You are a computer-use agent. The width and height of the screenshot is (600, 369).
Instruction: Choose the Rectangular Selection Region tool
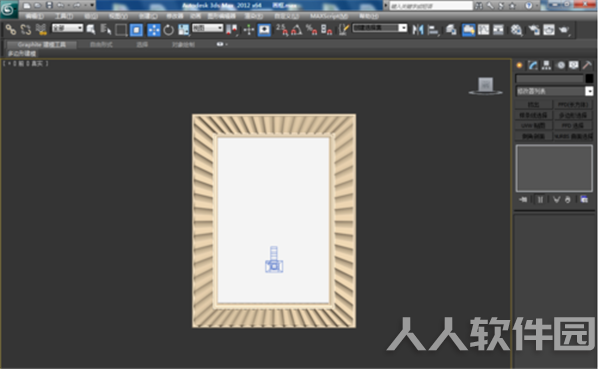click(x=121, y=29)
